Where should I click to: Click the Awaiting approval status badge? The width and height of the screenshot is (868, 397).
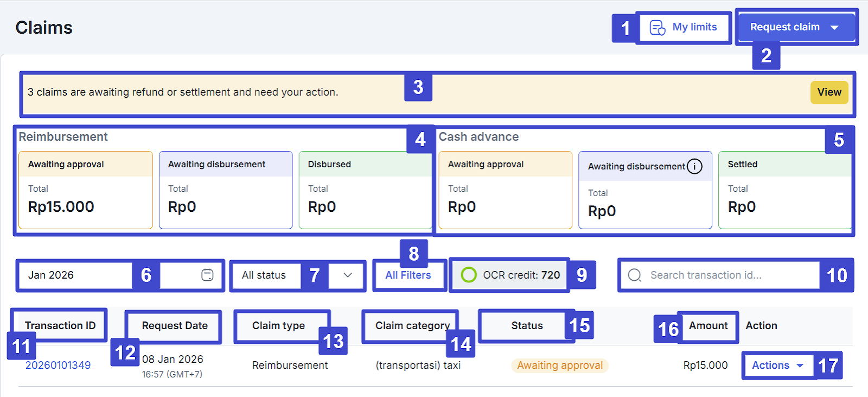pos(560,366)
